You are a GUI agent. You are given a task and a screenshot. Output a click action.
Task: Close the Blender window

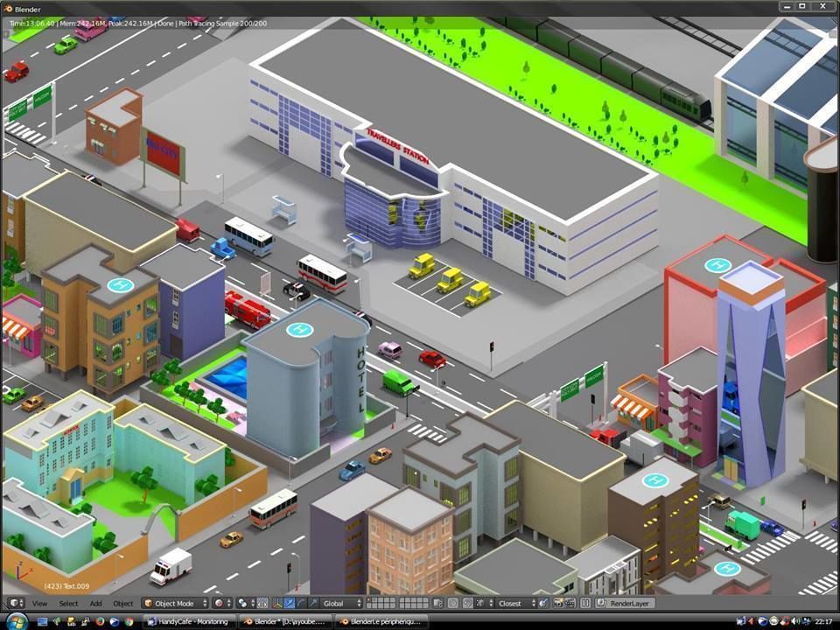(823, 6)
